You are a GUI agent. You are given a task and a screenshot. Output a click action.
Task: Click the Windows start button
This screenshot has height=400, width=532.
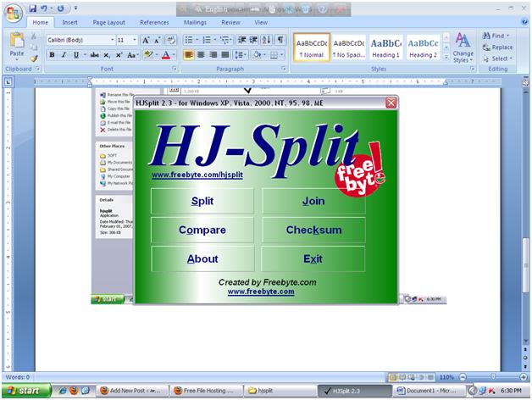tap(26, 391)
